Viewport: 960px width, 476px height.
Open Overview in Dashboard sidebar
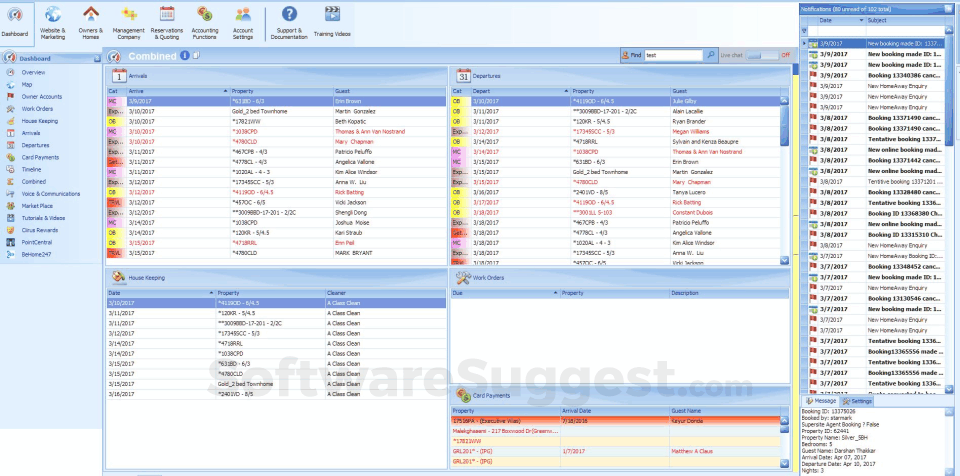33,72
